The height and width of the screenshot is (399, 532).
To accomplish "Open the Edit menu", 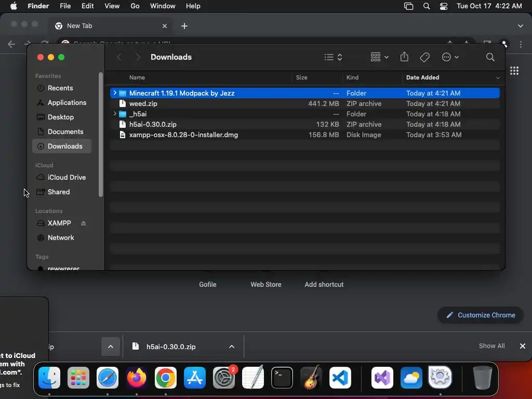I will coord(87,6).
